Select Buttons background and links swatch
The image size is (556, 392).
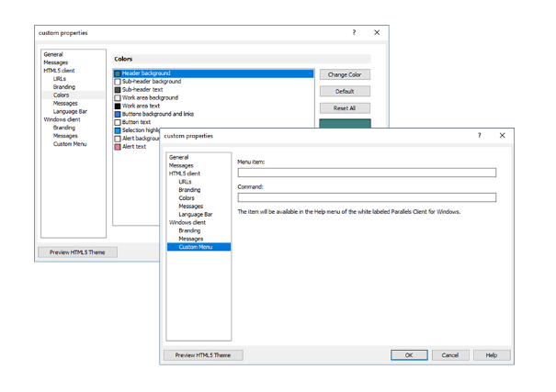[118, 115]
